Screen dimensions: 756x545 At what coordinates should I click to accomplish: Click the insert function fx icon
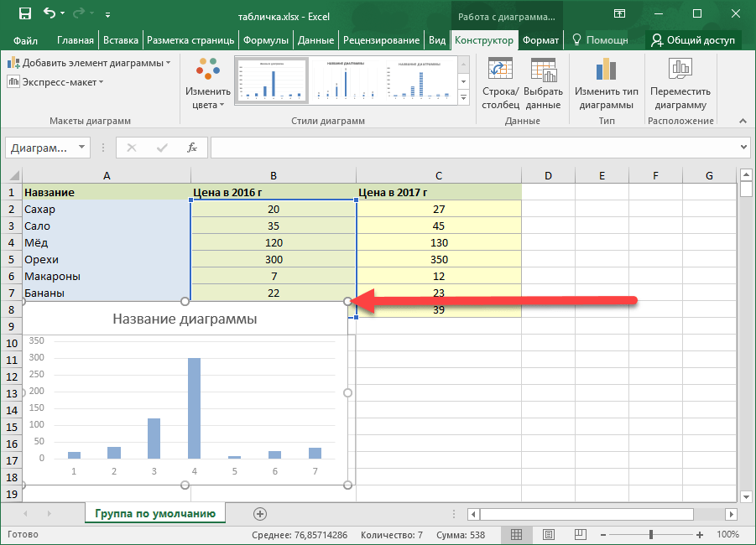coord(192,148)
